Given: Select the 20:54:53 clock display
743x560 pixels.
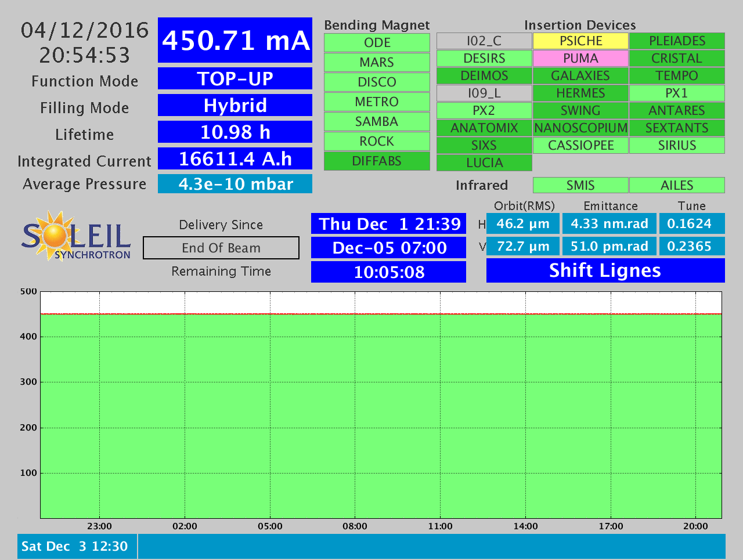Looking at the screenshot, I should (85, 55).
